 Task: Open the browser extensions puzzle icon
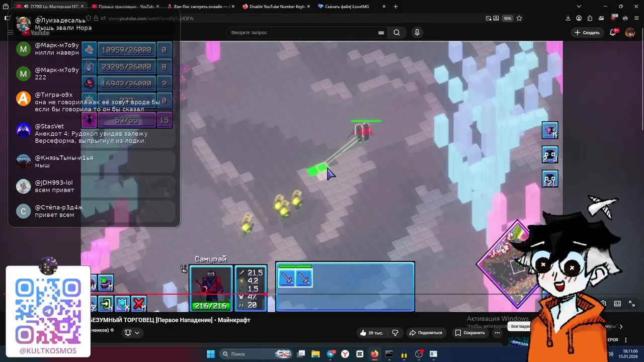pos(590,18)
